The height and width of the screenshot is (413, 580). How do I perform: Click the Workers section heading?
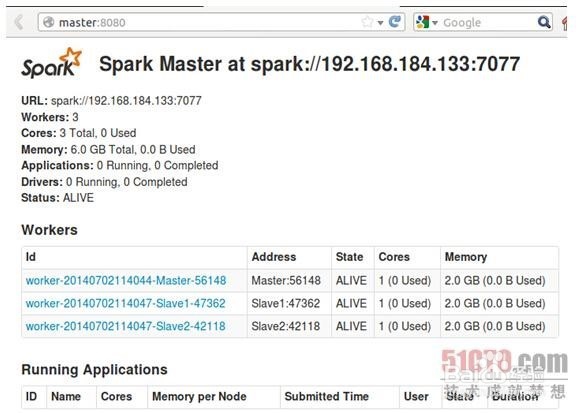(x=50, y=230)
